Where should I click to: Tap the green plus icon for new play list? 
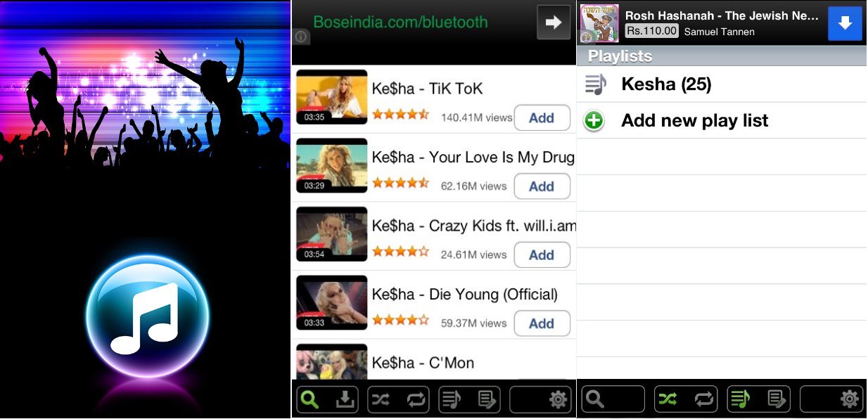point(594,121)
